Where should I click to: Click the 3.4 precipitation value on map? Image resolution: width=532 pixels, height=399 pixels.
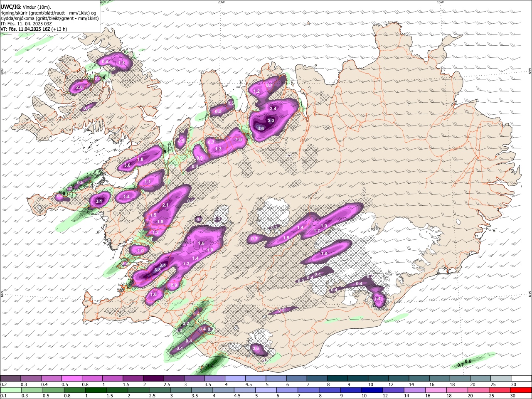pyautogui.click(x=163, y=265)
